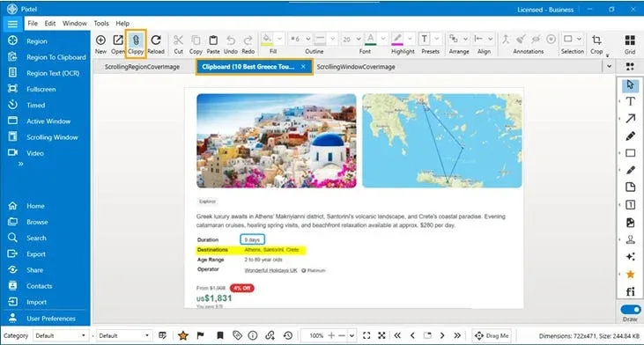The image size is (644, 345).
Task: Close the Clipboard tab
Action: pos(303,67)
